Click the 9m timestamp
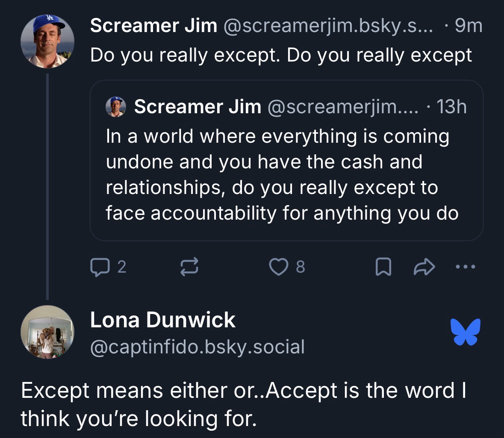The height and width of the screenshot is (438, 504). click(469, 26)
